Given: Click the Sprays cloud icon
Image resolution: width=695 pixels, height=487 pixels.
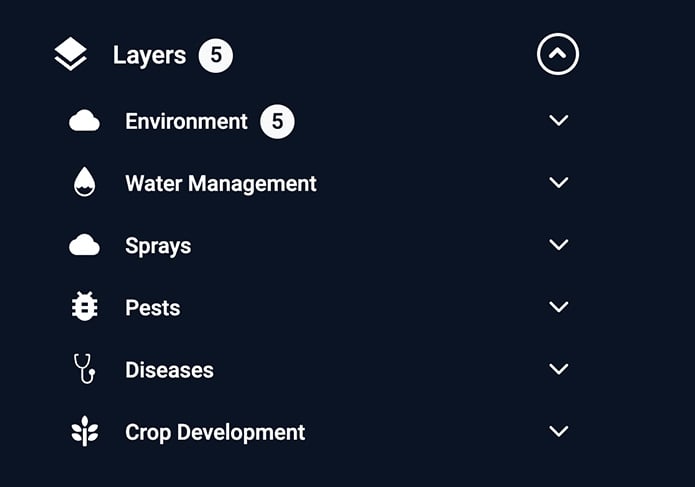Looking at the screenshot, I should 84,245.
